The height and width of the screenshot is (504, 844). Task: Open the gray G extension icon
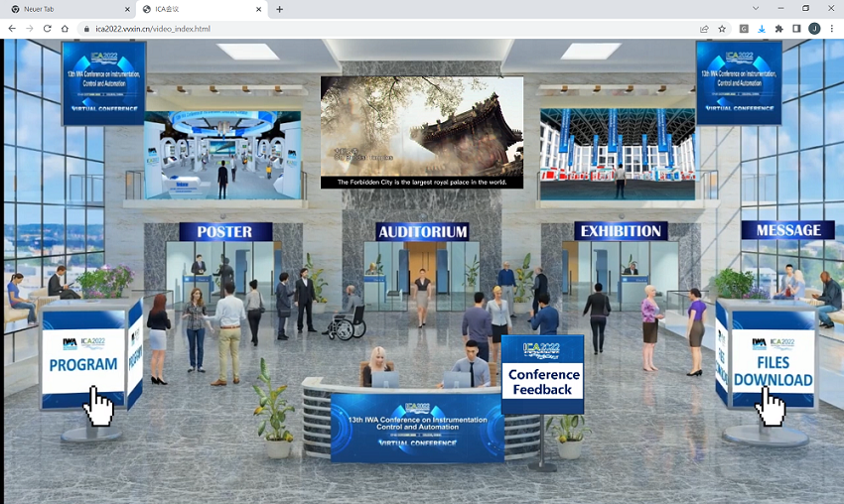[744, 29]
